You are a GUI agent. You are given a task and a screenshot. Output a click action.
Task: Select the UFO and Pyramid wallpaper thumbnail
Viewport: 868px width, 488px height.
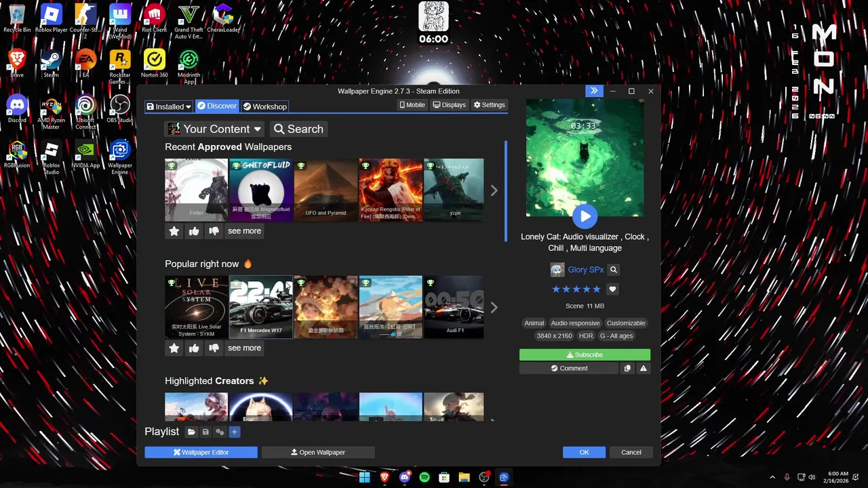tap(325, 190)
